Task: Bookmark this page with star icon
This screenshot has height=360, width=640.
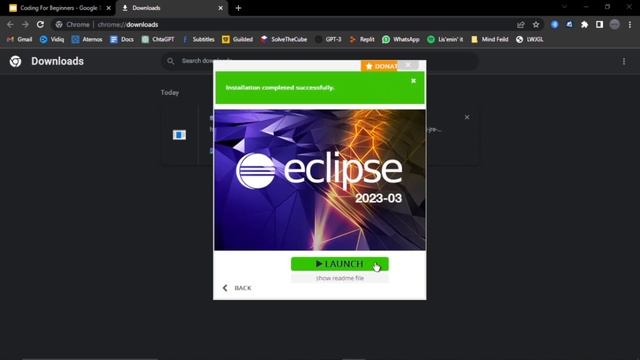Action: (x=536, y=24)
